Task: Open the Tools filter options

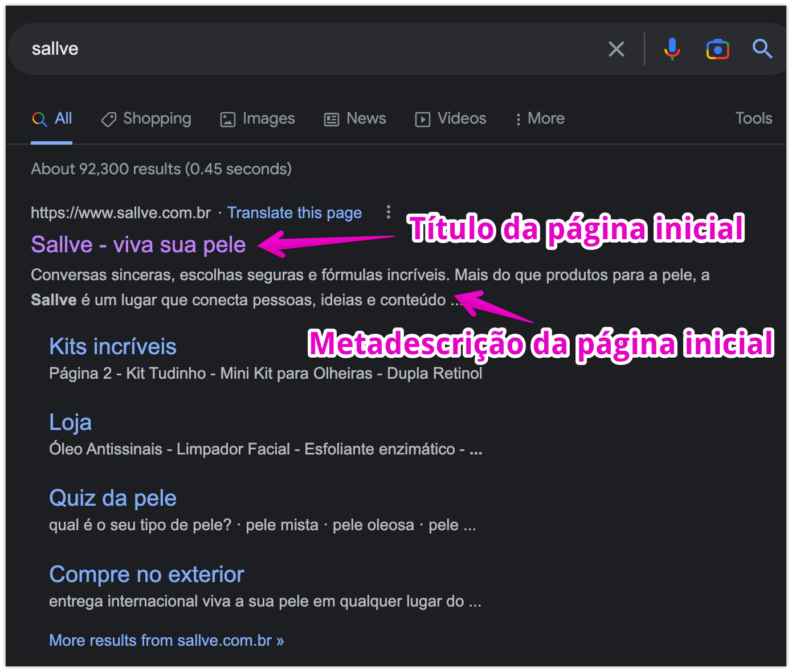Action: tap(754, 118)
